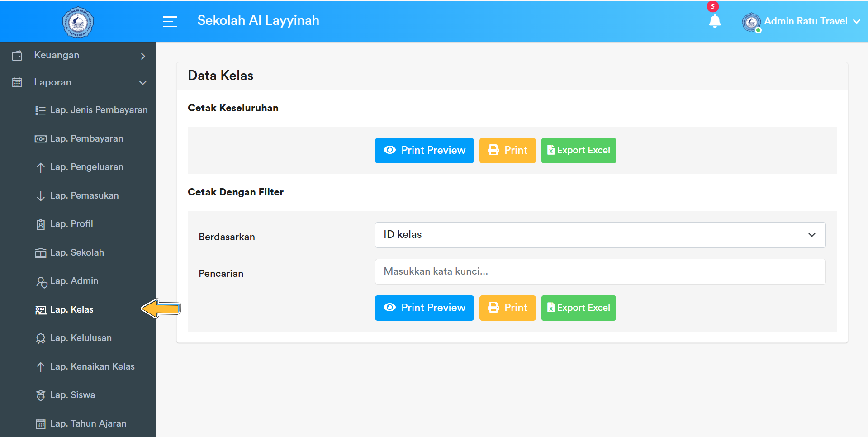Click the school logo at sidebar top
This screenshot has width=868, height=437.
(x=78, y=21)
